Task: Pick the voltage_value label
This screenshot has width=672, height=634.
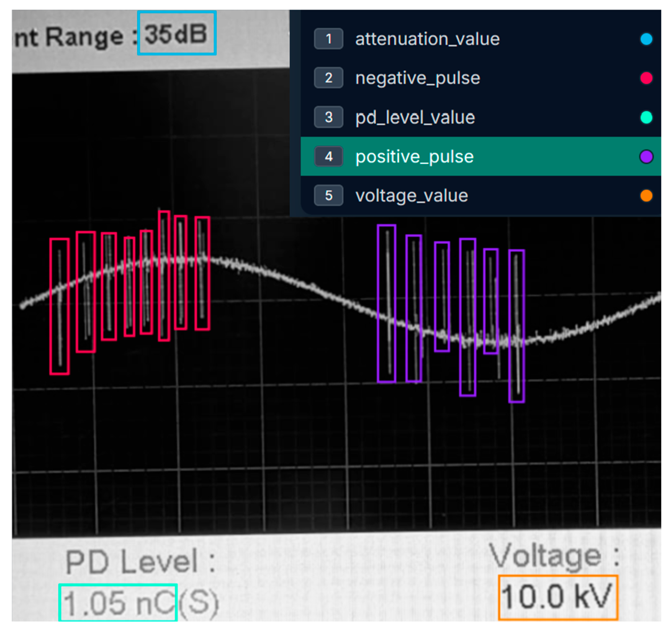Action: (x=411, y=196)
